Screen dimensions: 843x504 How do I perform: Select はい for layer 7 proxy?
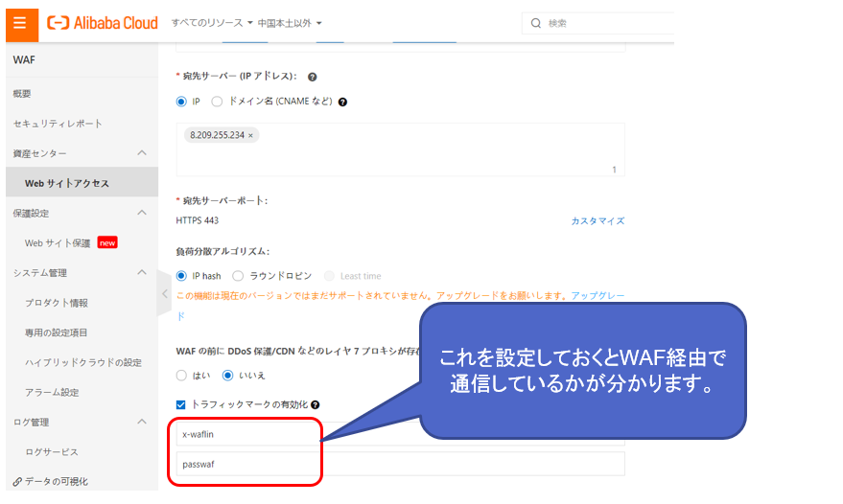(181, 375)
